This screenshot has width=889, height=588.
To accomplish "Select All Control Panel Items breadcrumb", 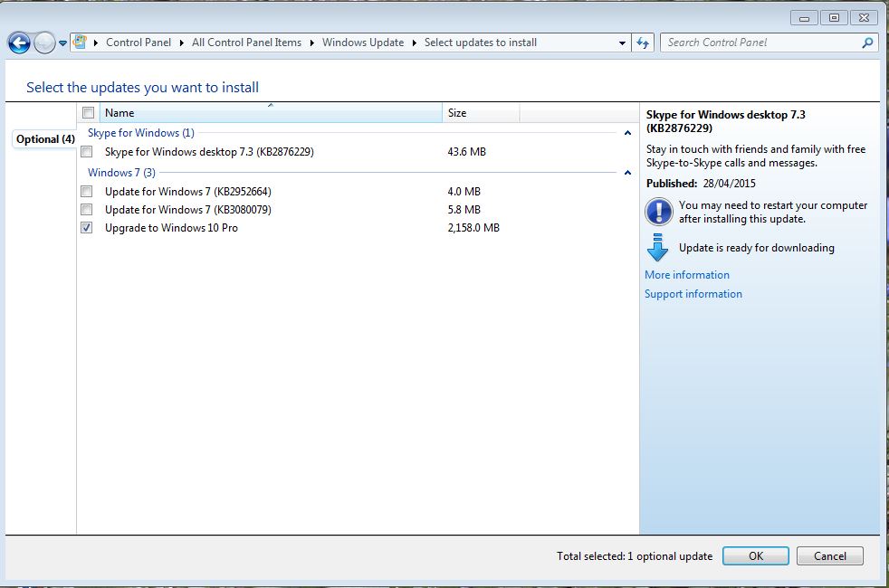I will pos(246,43).
